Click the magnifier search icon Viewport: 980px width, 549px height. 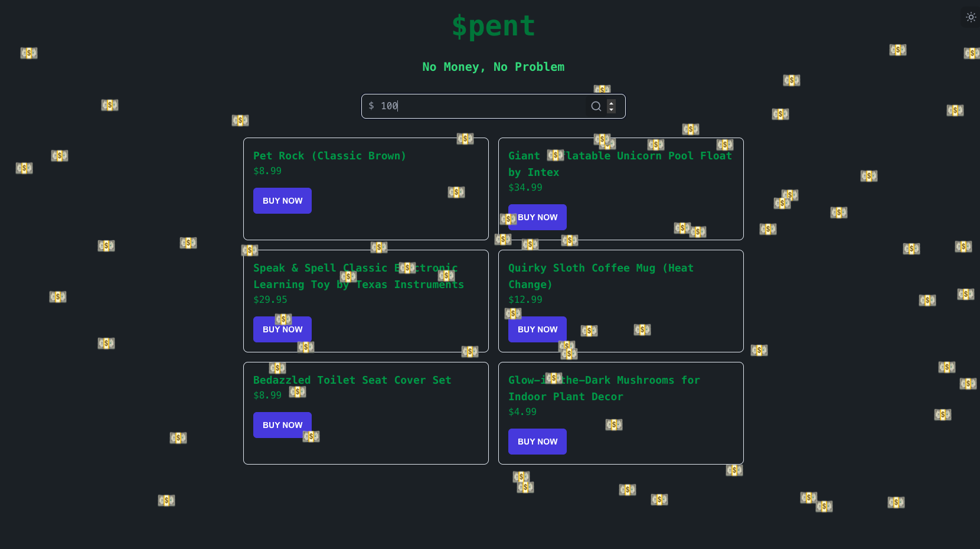596,106
